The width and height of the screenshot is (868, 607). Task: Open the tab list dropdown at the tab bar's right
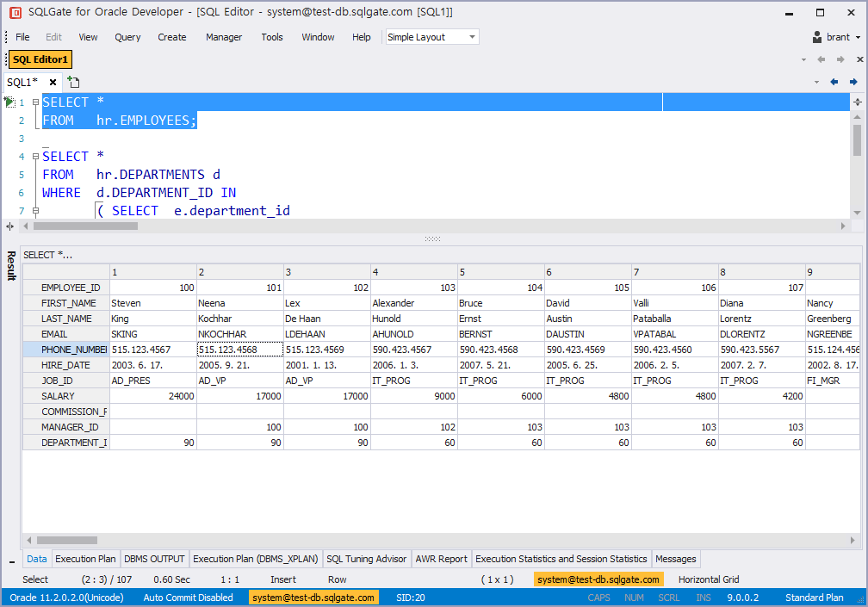816,82
